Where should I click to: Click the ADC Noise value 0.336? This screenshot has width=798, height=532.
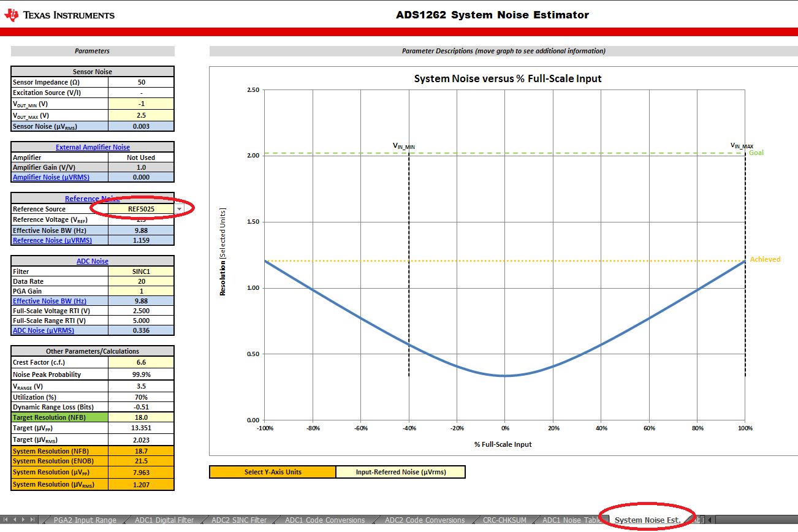[141, 330]
